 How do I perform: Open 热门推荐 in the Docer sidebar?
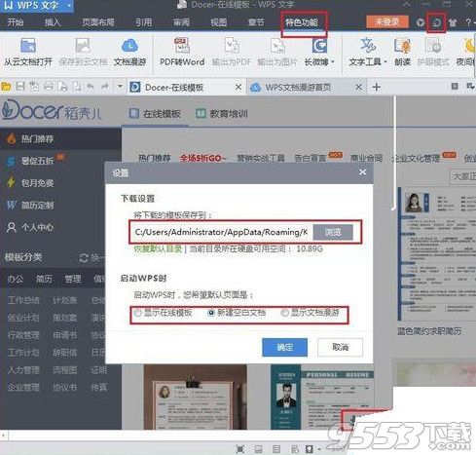[60, 139]
